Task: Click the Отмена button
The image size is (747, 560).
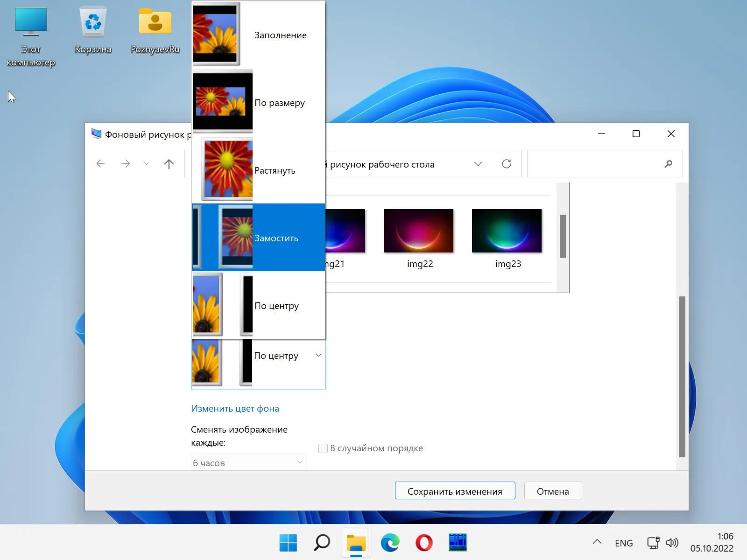Action: pyautogui.click(x=553, y=491)
